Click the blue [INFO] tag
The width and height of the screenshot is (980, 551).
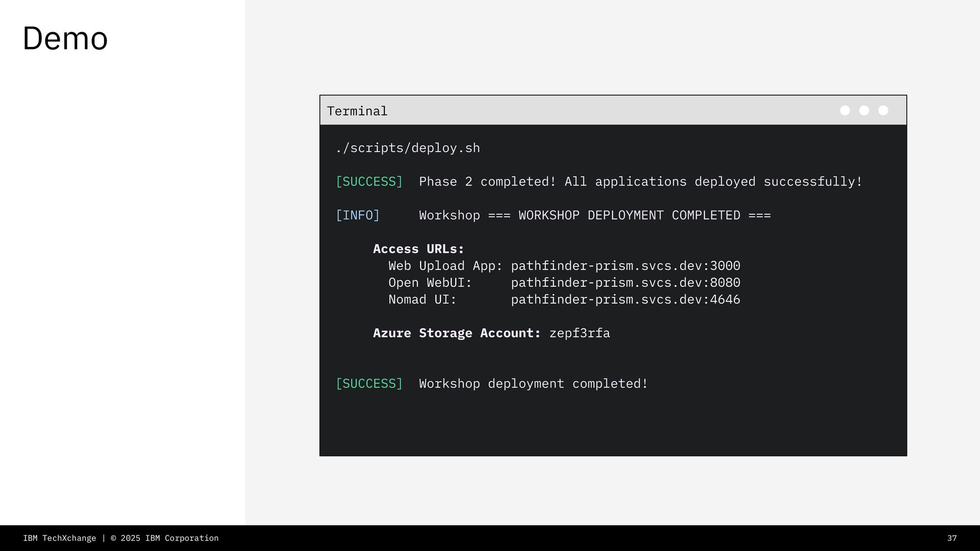[357, 215]
